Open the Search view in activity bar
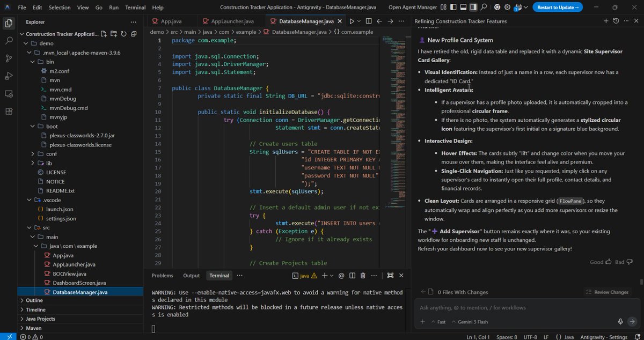644x340 pixels. pos(9,40)
